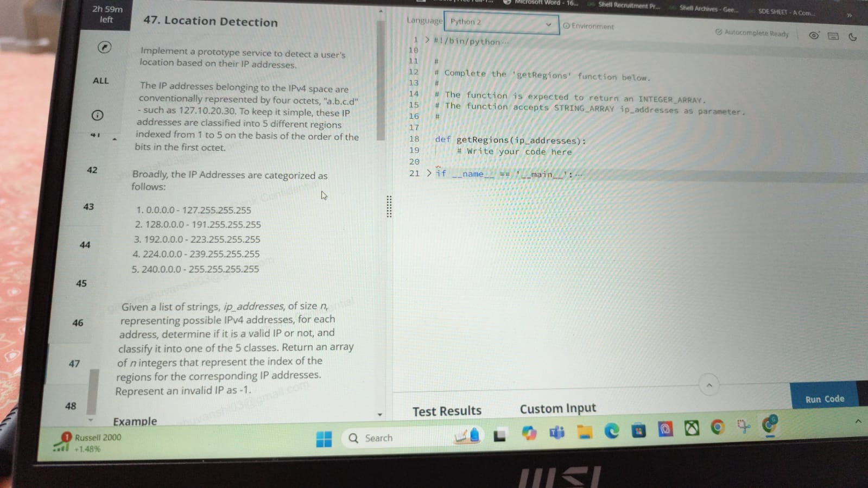Open the info icon in the left sidebar
This screenshot has width=868, height=488.
click(x=97, y=115)
